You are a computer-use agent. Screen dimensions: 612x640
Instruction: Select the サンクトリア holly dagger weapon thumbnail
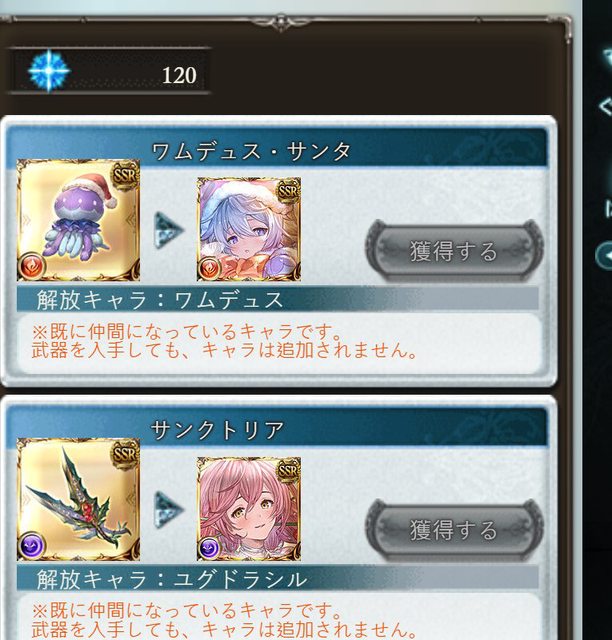pyautogui.click(x=78, y=499)
